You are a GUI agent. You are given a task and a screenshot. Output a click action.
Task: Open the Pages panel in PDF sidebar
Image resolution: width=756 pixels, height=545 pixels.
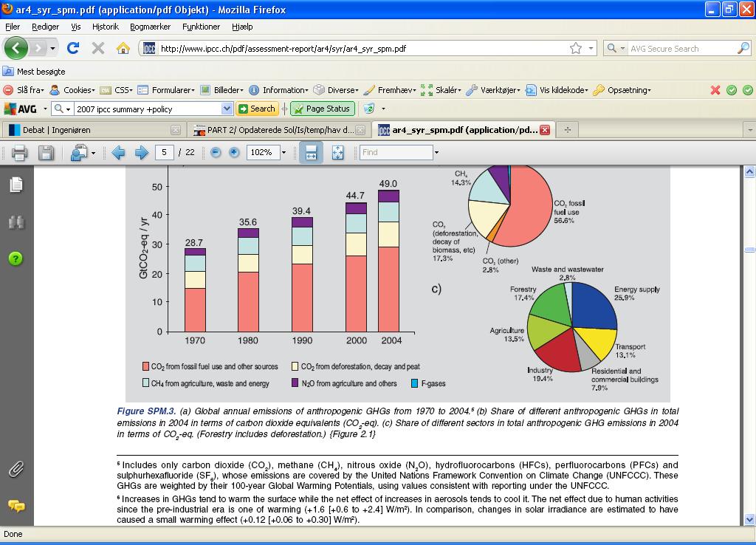(16, 184)
